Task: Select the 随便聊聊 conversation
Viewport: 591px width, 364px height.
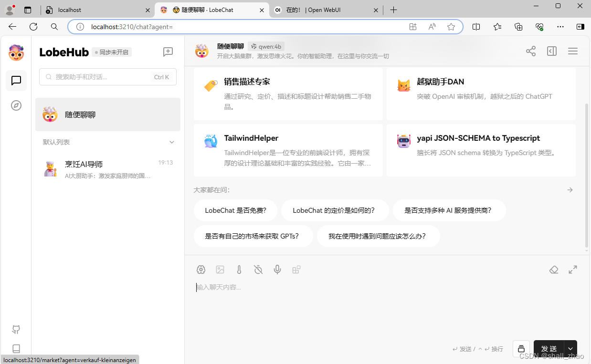Action: click(108, 114)
